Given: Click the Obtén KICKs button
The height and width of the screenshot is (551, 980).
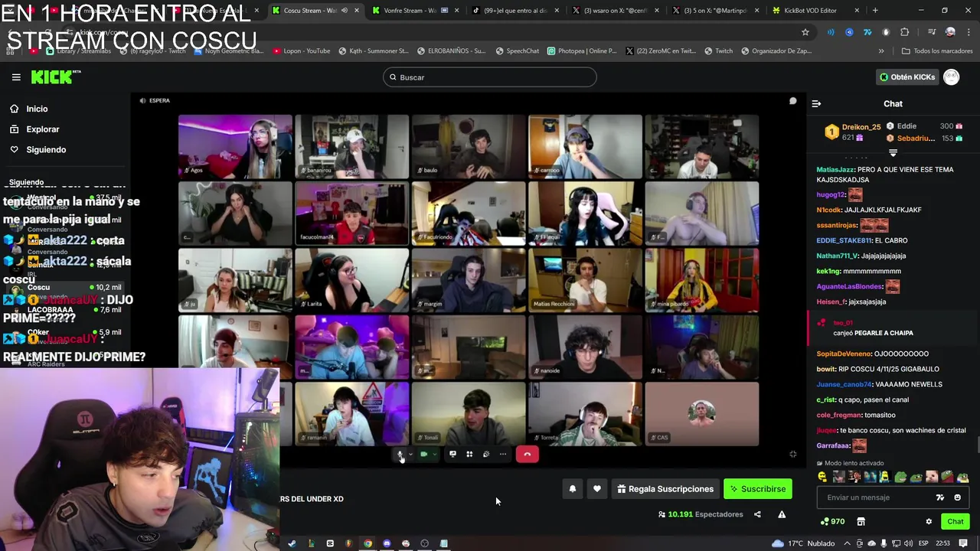Looking at the screenshot, I should [x=906, y=77].
